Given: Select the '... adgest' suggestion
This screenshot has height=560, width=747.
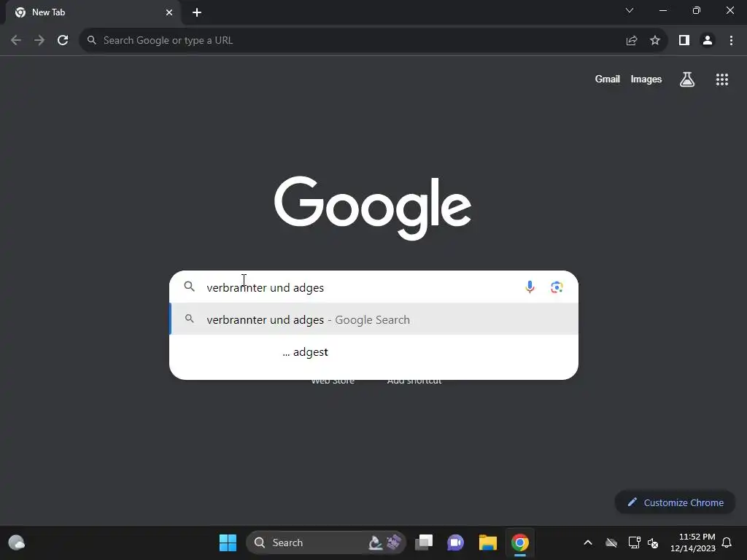Looking at the screenshot, I should (x=374, y=352).
